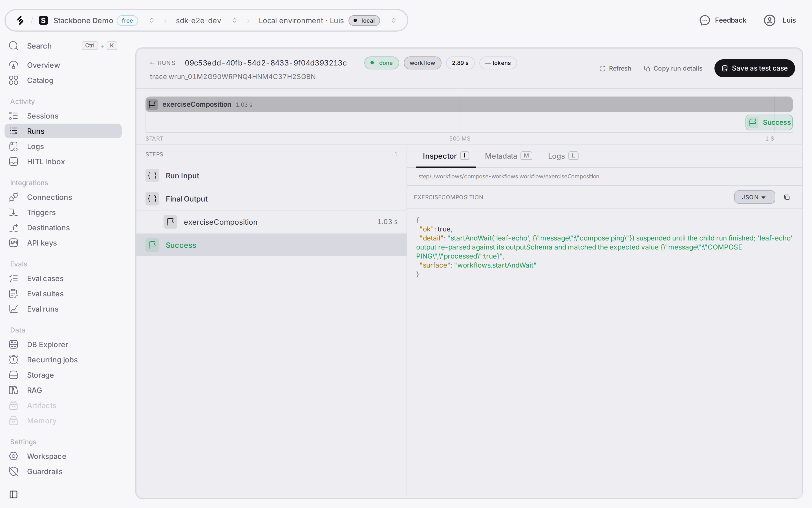Click the Eval suites clipboard icon
Image resolution: width=812 pixels, height=508 pixels.
pos(14,294)
